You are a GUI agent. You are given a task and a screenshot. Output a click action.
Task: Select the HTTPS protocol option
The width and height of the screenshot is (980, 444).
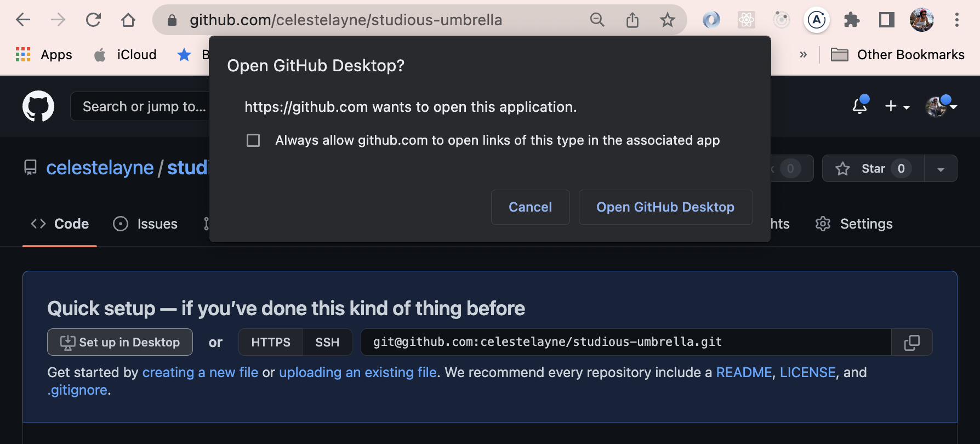271,343
